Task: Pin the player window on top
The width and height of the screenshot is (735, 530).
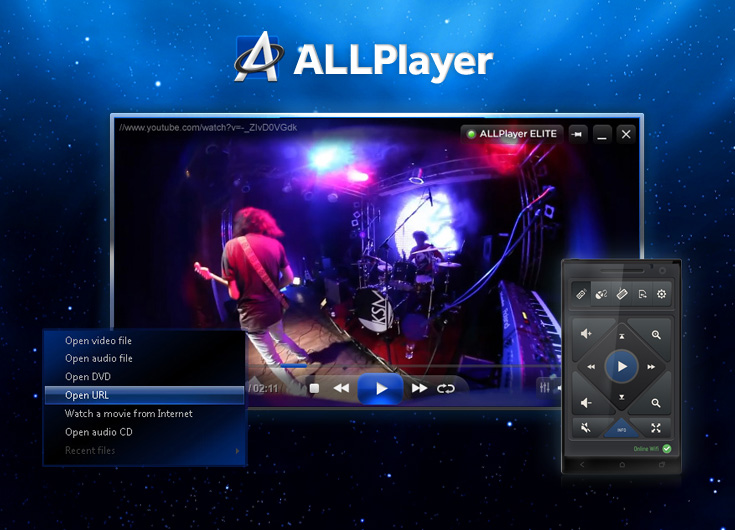Action: (578, 134)
